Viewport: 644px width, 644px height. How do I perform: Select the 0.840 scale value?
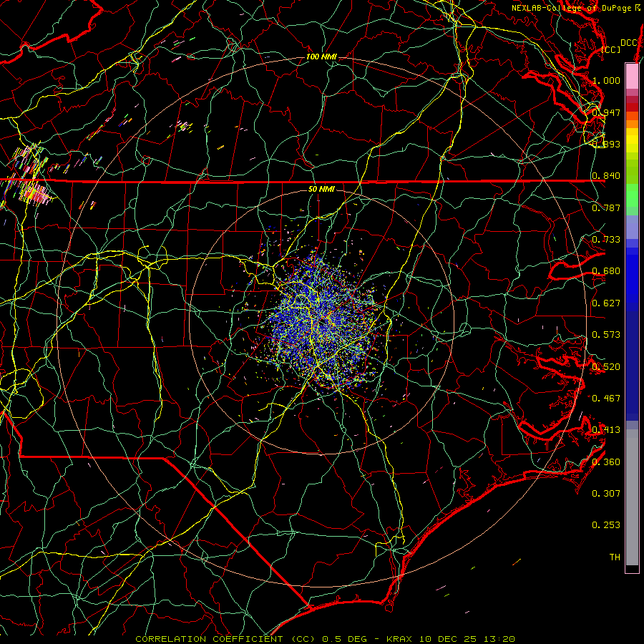pyautogui.click(x=606, y=176)
